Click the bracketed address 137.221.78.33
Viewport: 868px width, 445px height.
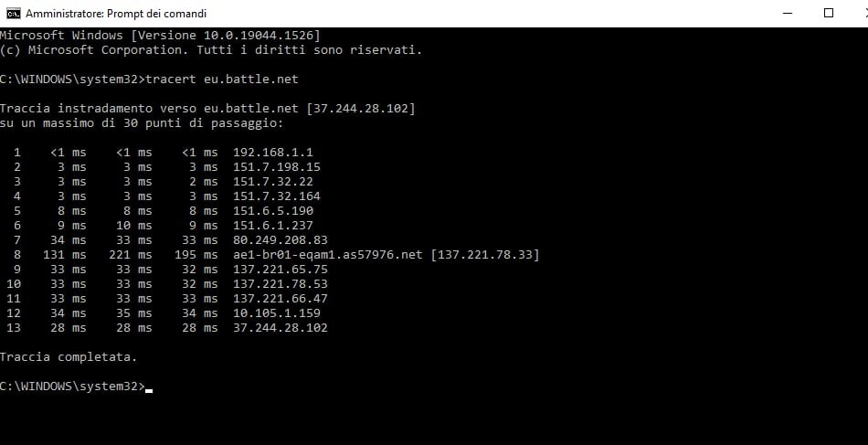[x=485, y=255]
